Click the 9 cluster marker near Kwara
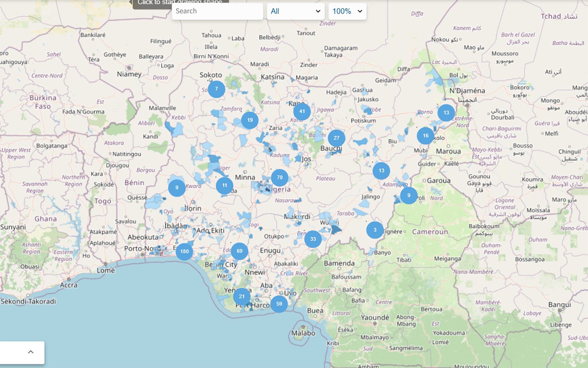This screenshot has width=588, height=368. 177,188
